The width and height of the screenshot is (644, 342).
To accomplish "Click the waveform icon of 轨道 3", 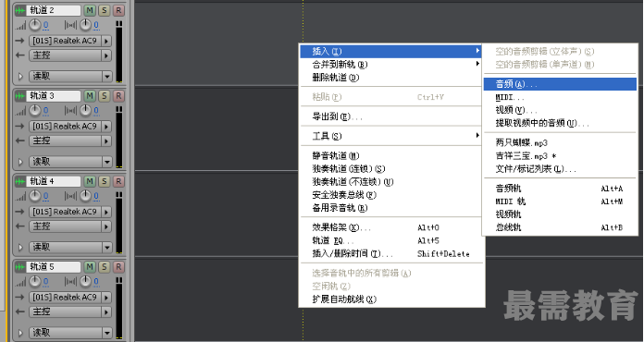I will 20,96.
